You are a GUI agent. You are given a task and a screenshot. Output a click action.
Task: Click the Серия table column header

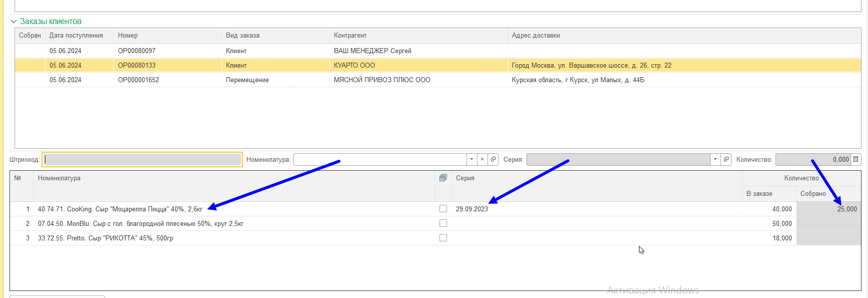tap(596, 186)
